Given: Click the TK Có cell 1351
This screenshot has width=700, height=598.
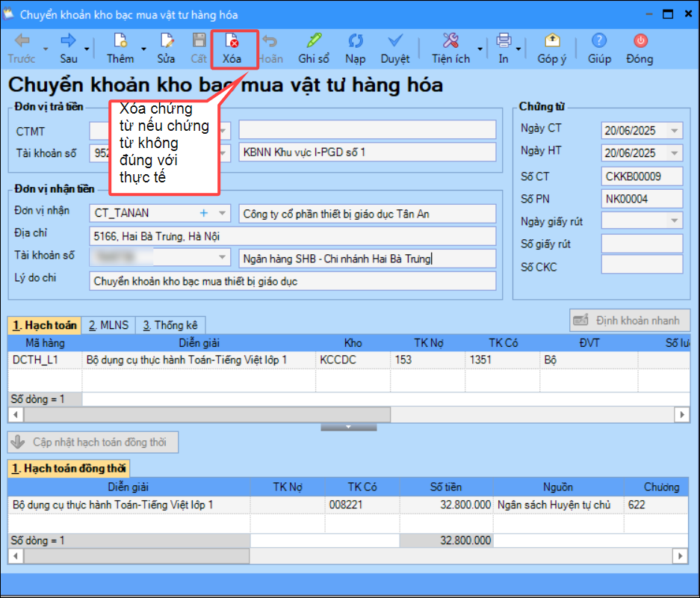Looking at the screenshot, I should (x=502, y=360).
